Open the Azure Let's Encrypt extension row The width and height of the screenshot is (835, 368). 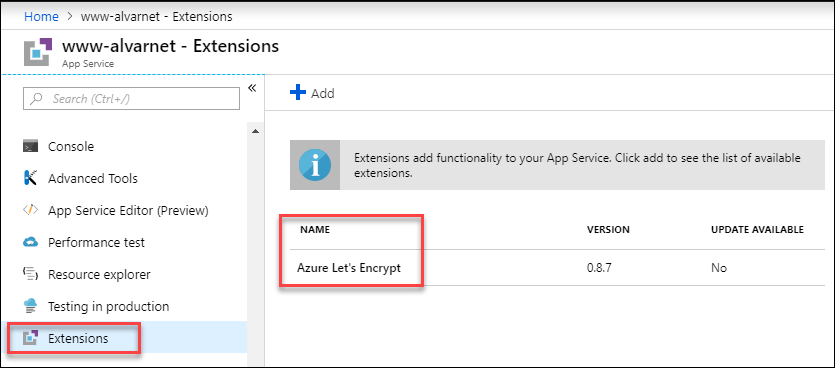[557, 268]
